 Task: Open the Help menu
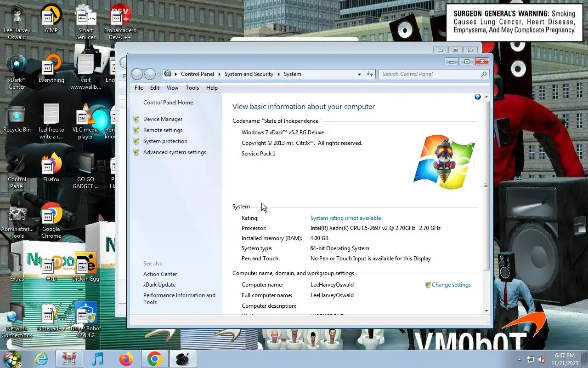point(212,88)
